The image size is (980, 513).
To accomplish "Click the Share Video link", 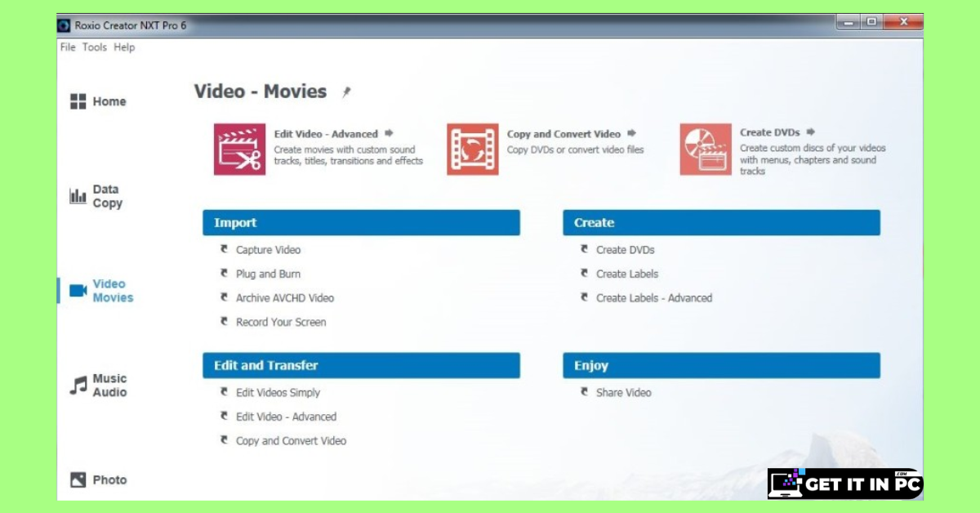I will click(x=624, y=393).
